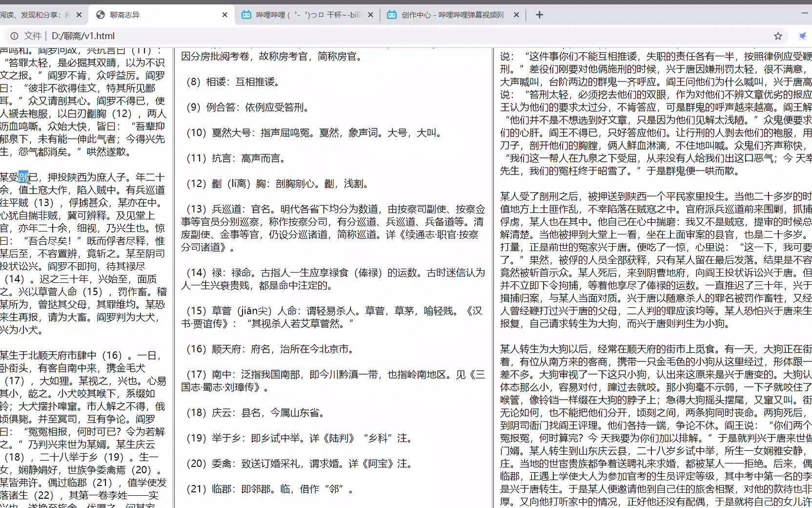Click annotation (14) 禄：禄命

click(333, 279)
